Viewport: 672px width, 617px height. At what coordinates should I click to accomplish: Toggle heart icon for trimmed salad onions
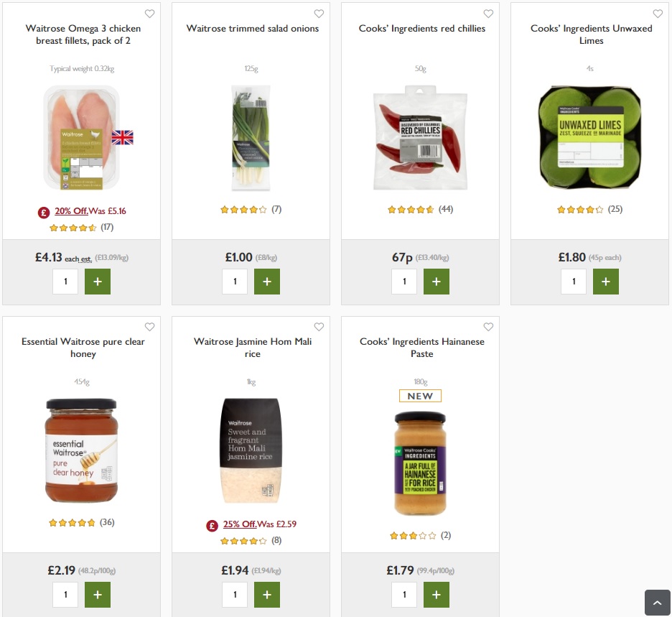pos(319,14)
